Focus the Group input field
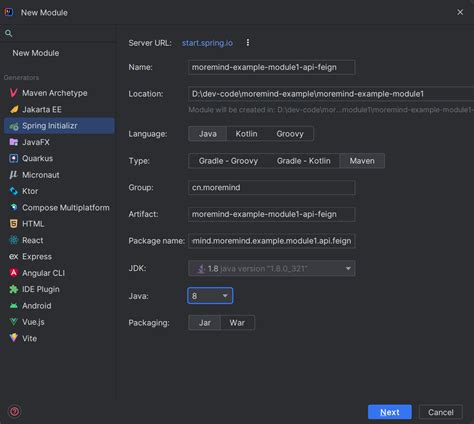474x424 pixels. 272,188
